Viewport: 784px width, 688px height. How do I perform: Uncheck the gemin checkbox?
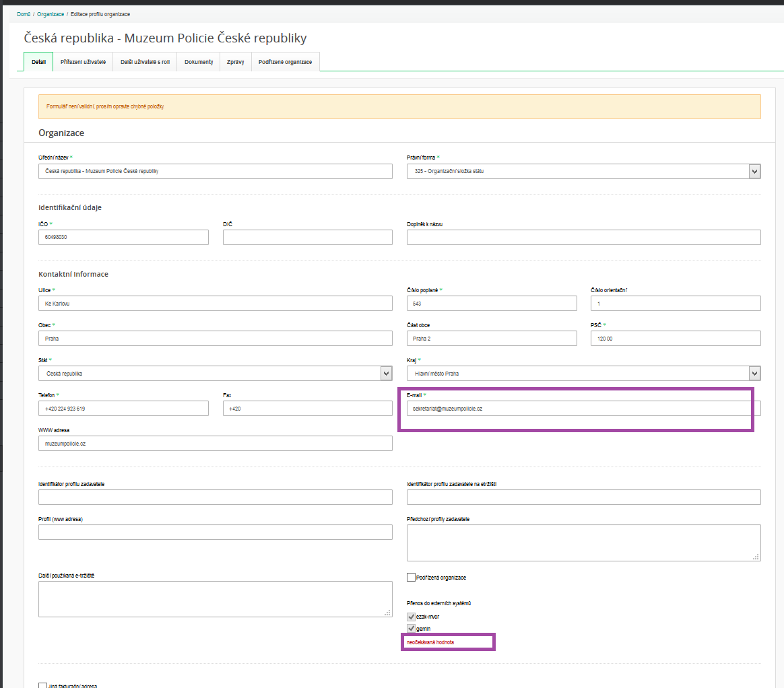pos(412,629)
